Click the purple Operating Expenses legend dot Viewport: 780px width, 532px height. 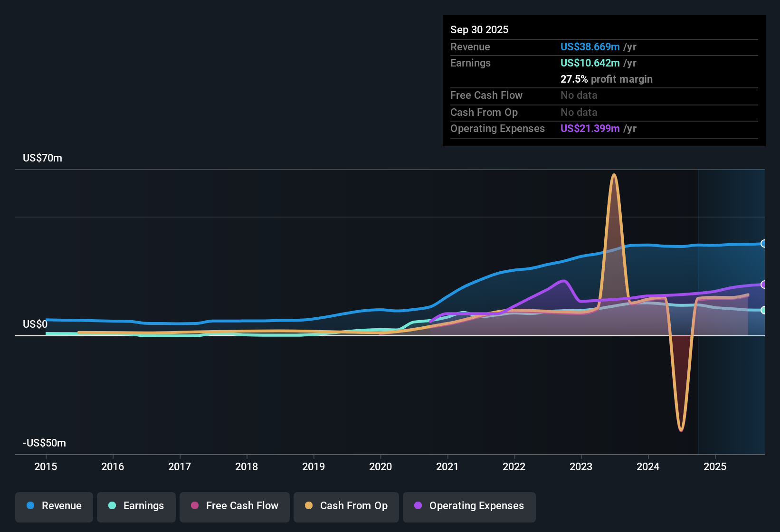point(418,505)
